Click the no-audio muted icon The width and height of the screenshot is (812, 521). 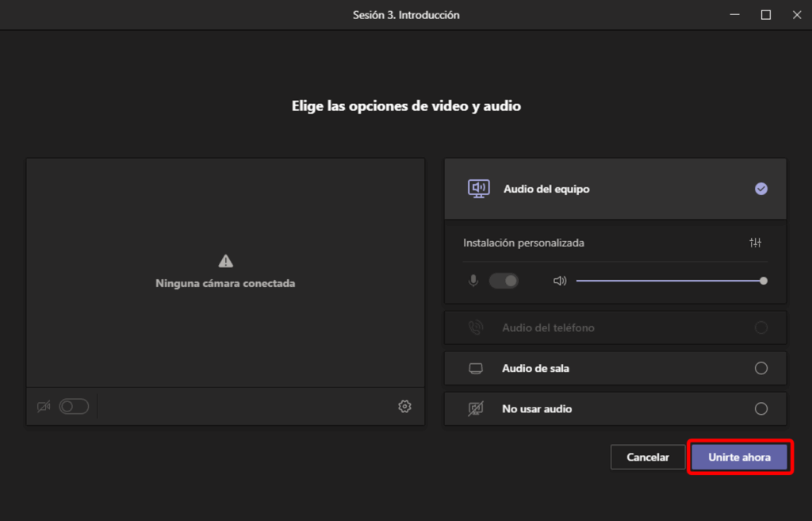pyautogui.click(x=476, y=409)
